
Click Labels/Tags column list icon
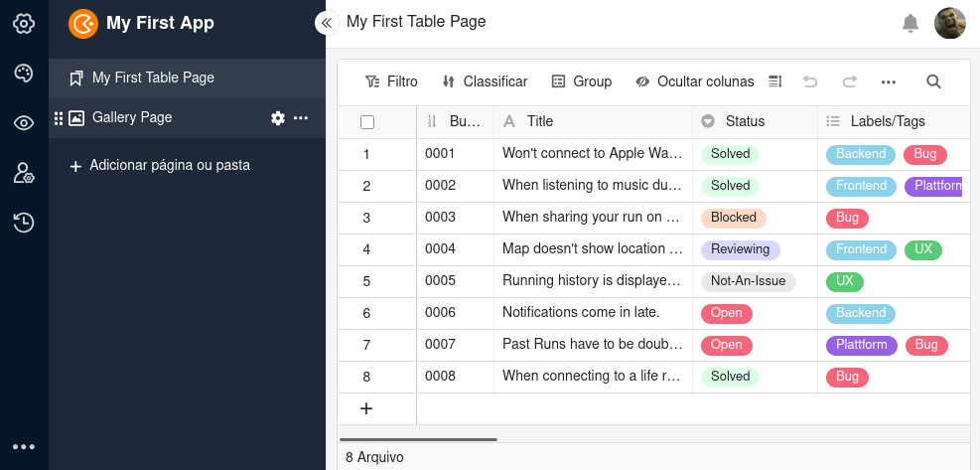tap(833, 121)
